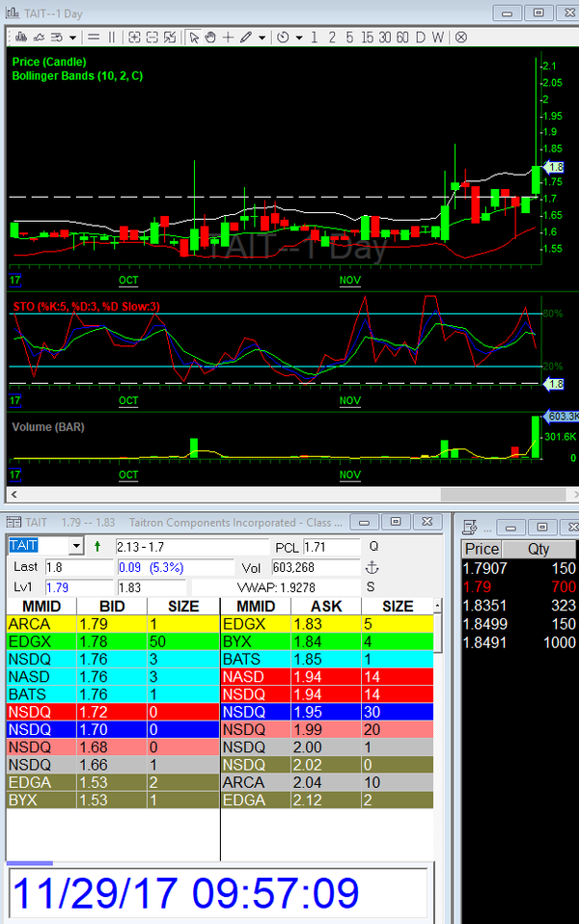Expand the dropdown arrow next to pencil tool
Screen dimensions: 579x924
[263, 38]
